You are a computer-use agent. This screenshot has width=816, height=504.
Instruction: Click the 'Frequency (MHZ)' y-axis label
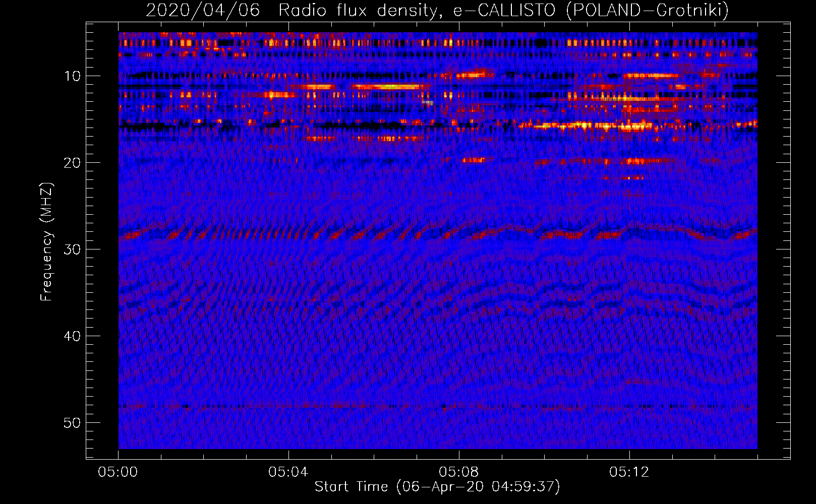click(46, 242)
